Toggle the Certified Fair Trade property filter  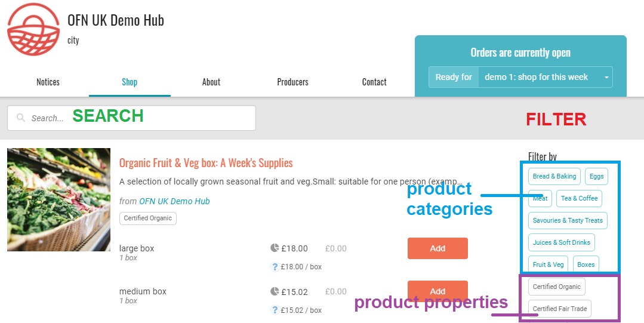[x=559, y=309]
